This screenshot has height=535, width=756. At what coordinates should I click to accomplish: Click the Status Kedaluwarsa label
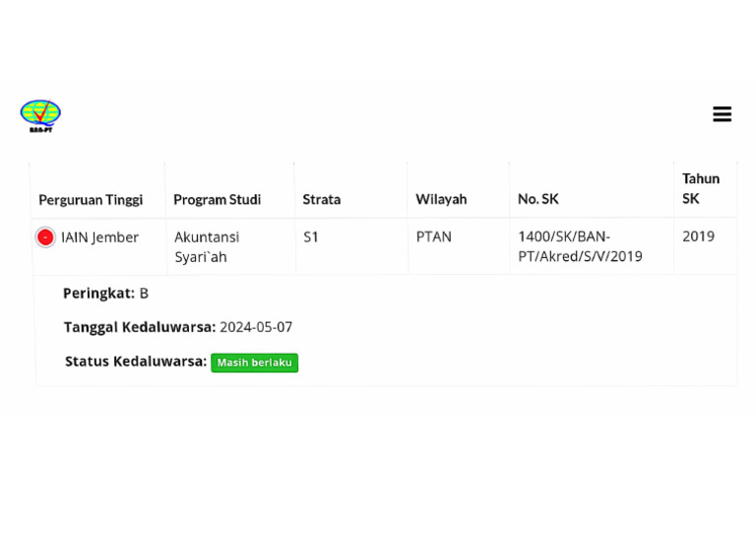[x=136, y=362]
